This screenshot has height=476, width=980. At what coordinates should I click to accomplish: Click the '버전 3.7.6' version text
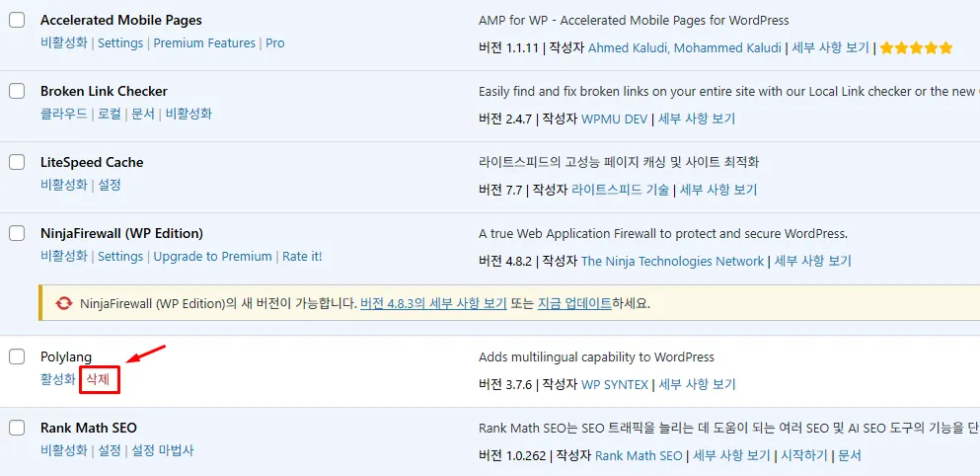[505, 385]
